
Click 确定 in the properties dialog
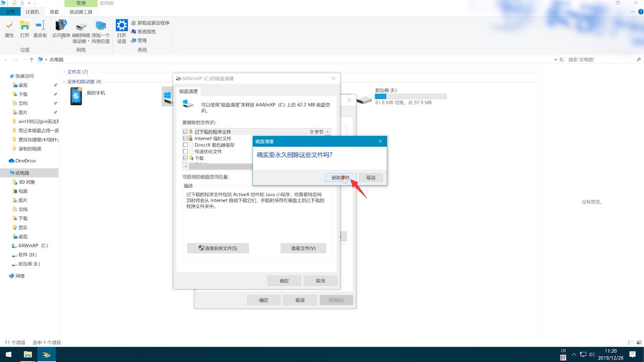click(x=264, y=300)
